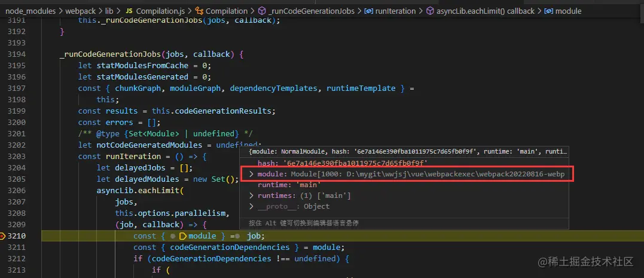Click runtimeTemplate on line 3197

tap(361, 88)
